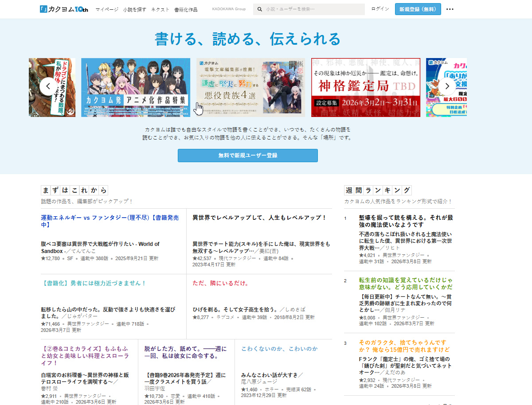Screen dimensions: 532x405
Task: Click the ログイン link
Action: (x=380, y=9)
